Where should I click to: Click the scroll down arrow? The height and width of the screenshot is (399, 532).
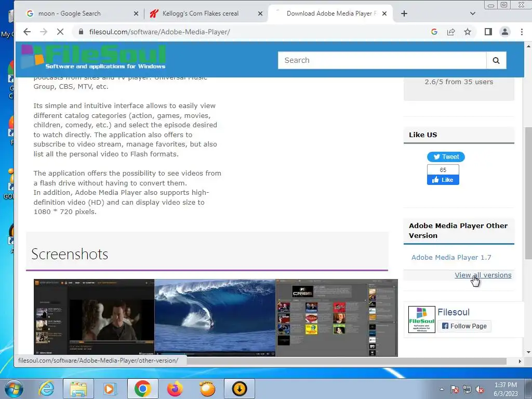[528, 353]
